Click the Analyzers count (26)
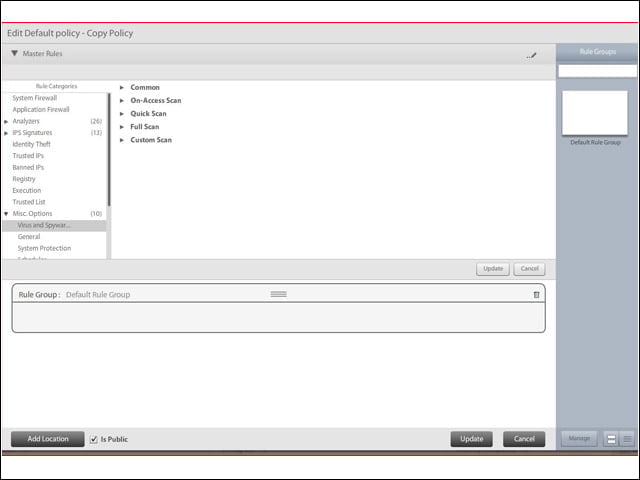 (x=96, y=121)
